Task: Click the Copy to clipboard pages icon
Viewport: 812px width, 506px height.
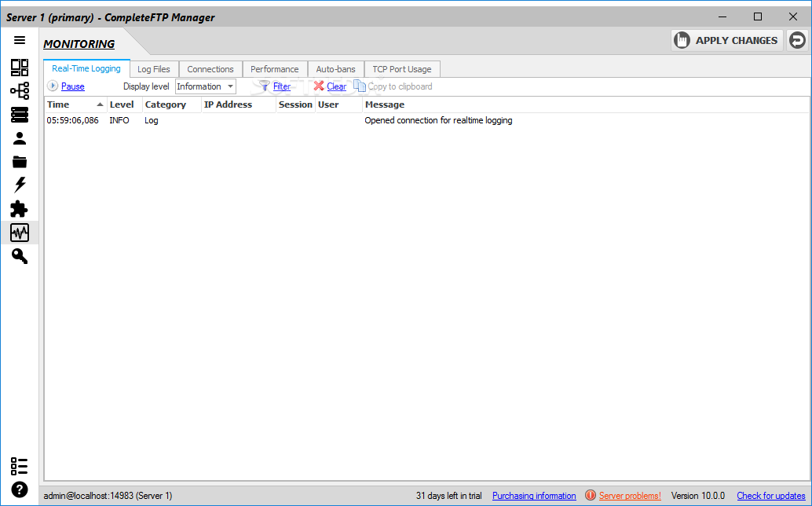Action: click(x=360, y=86)
